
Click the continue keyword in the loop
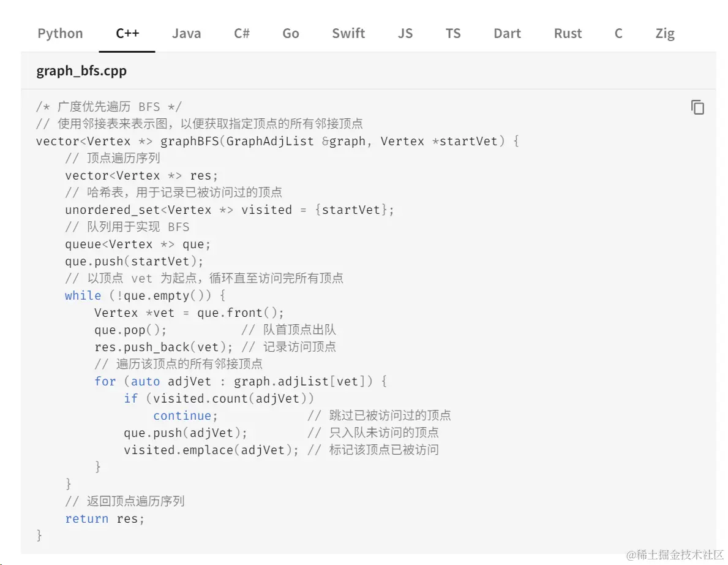tap(182, 415)
